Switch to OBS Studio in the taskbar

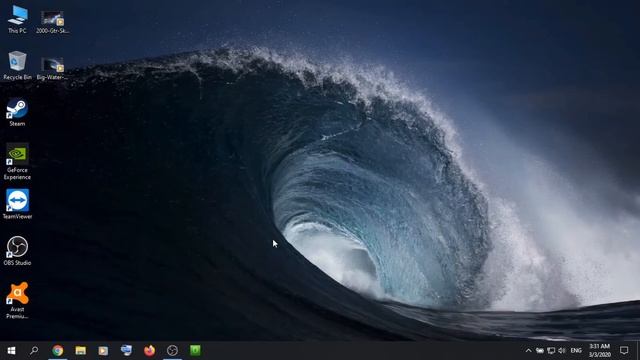(x=172, y=351)
